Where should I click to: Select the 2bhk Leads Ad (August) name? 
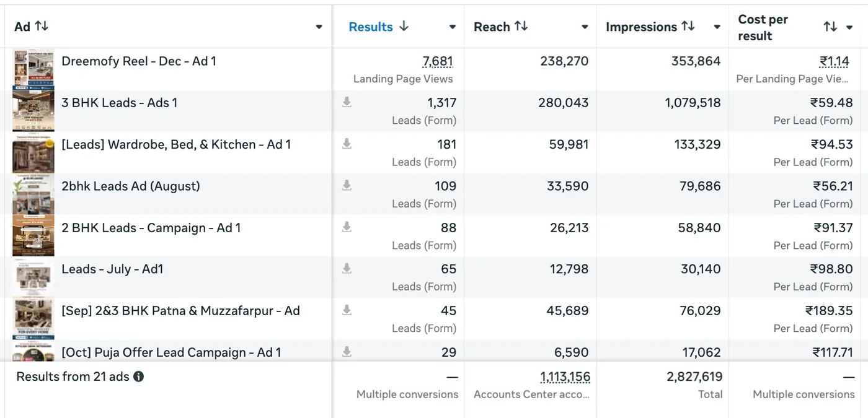131,186
